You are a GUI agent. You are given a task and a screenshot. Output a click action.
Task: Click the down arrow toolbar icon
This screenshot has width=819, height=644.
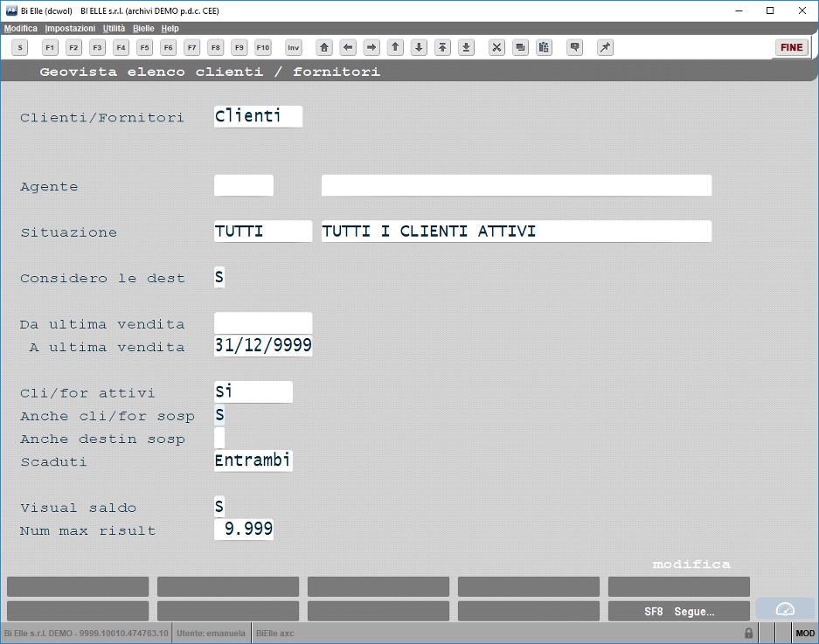coord(419,48)
